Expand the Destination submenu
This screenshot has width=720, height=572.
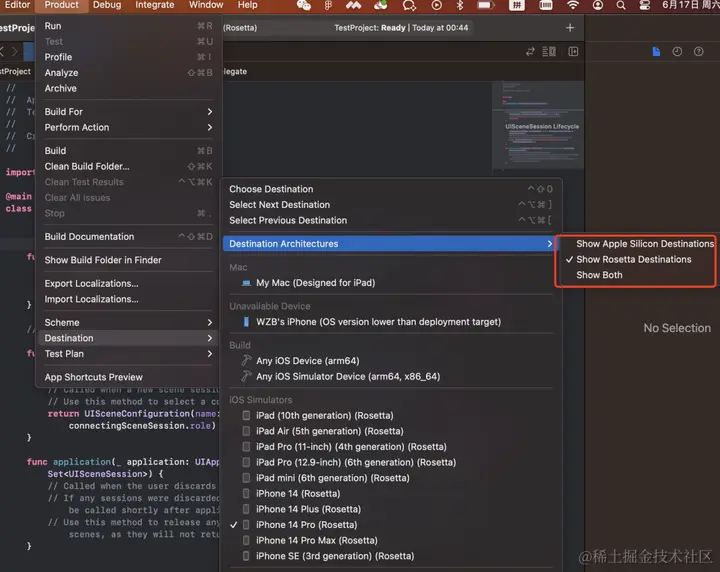click(129, 338)
